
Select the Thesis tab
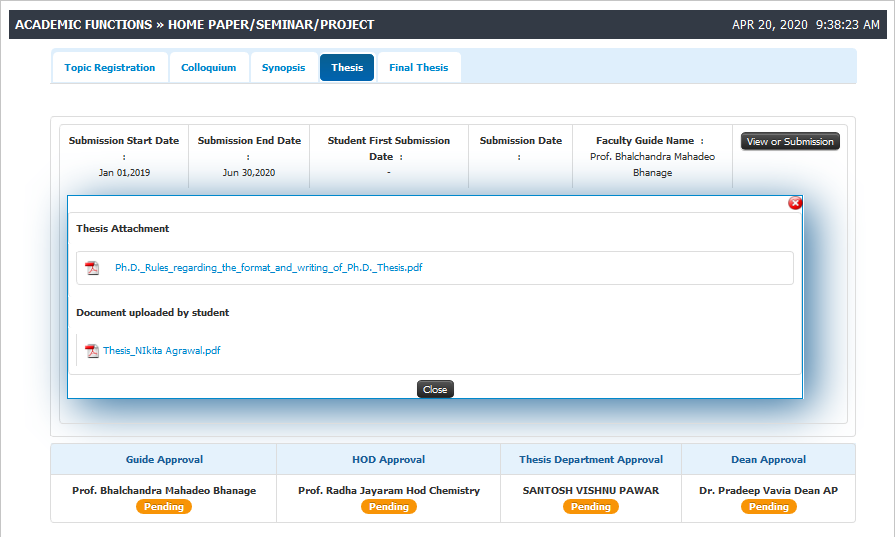tap(347, 67)
